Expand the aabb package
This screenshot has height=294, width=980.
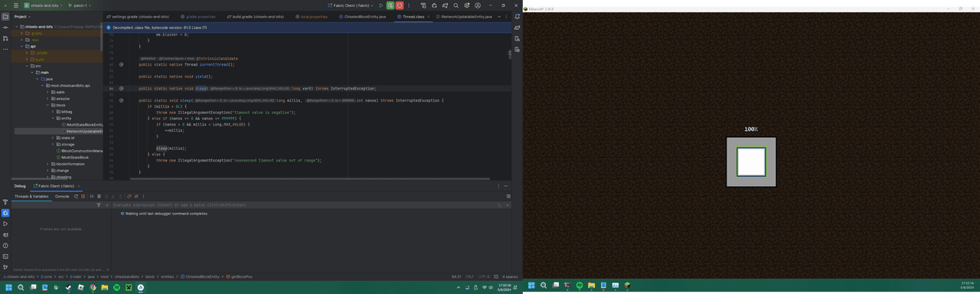click(x=47, y=92)
